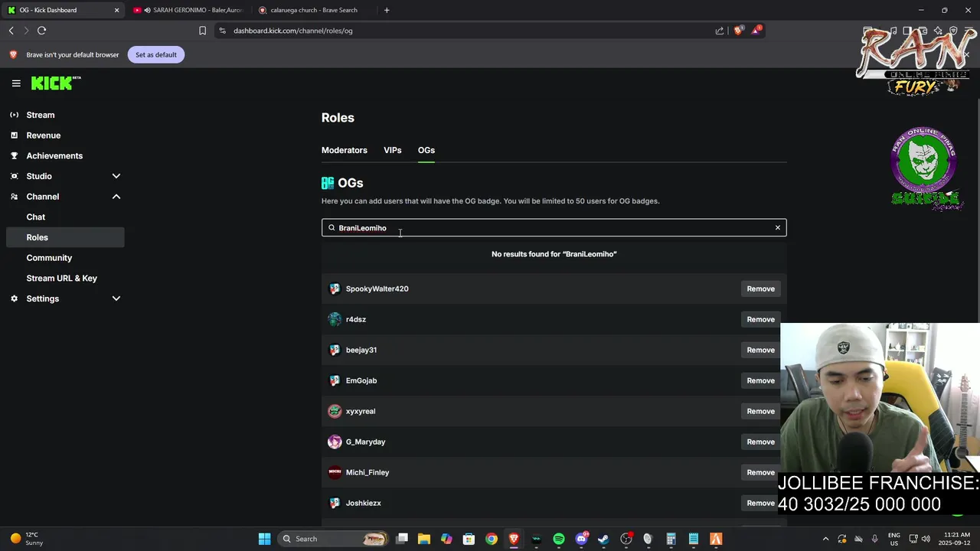Remove beejay31 from OGs
The width and height of the screenshot is (980, 551).
tap(760, 350)
